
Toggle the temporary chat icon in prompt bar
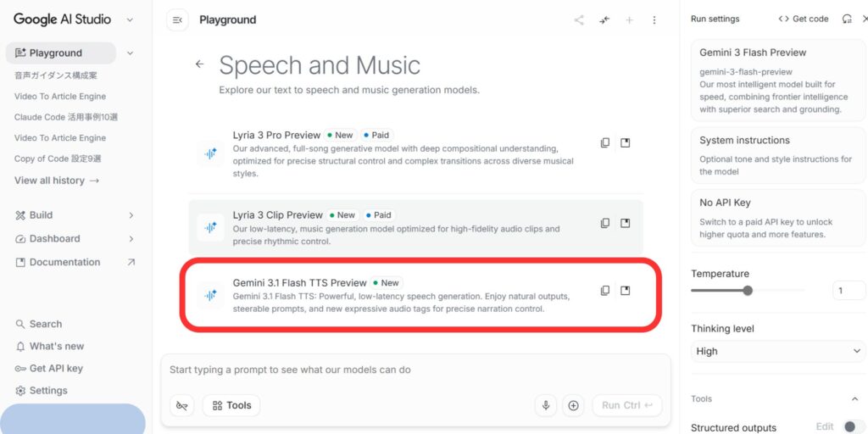coord(182,405)
